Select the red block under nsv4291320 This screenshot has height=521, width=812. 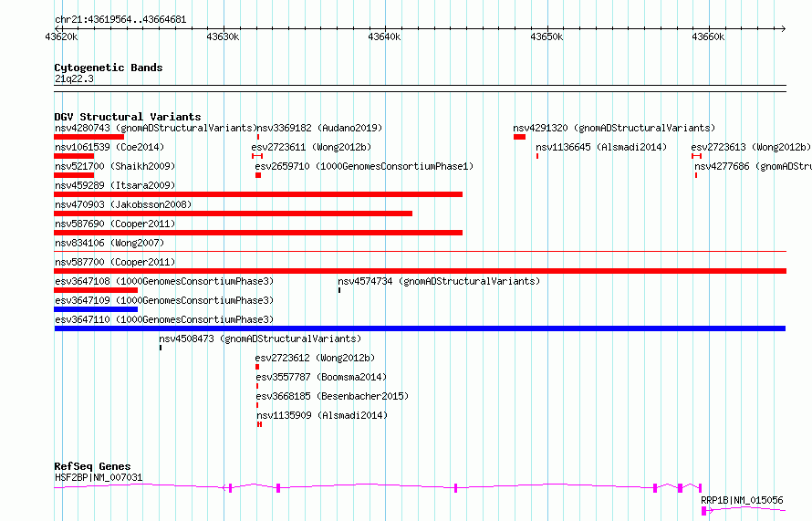(519, 137)
